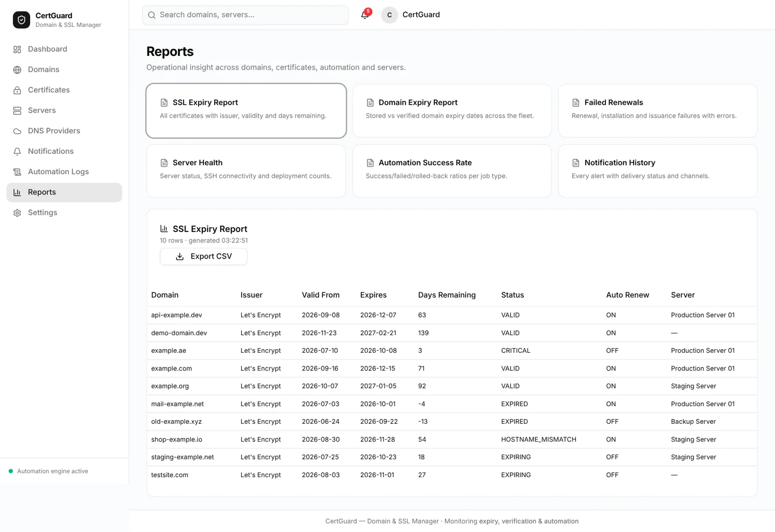The height and width of the screenshot is (532, 775).
Task: Click the Automation engine active status
Action: click(48, 471)
